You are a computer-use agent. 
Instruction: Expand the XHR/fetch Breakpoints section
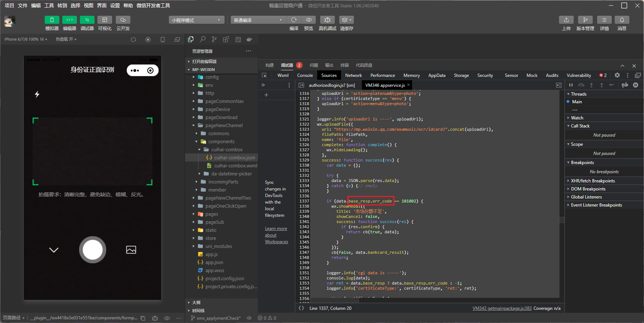click(x=593, y=181)
